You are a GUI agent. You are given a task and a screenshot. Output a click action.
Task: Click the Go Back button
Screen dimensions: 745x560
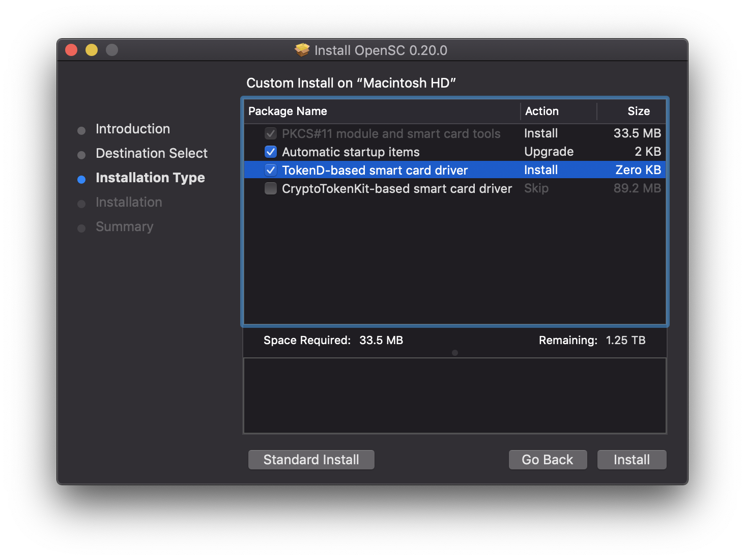pyautogui.click(x=548, y=459)
